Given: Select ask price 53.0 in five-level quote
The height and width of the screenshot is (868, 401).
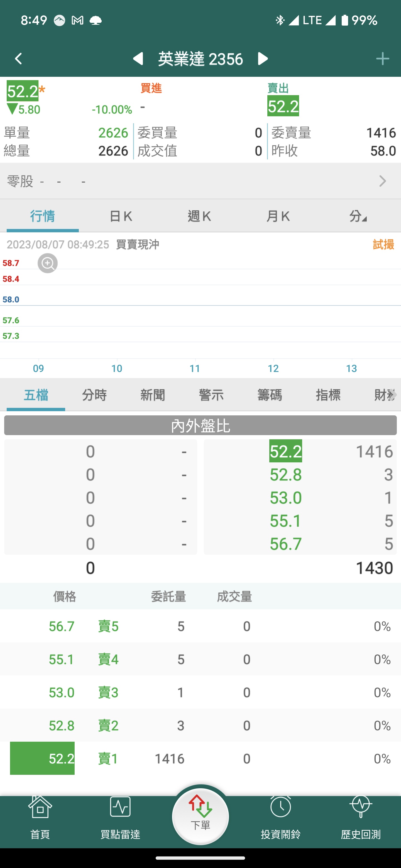Looking at the screenshot, I should (x=286, y=498).
